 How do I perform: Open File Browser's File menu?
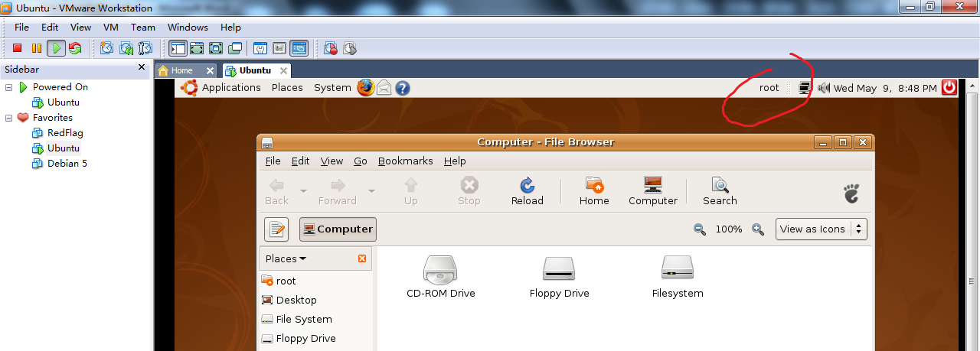tap(273, 161)
